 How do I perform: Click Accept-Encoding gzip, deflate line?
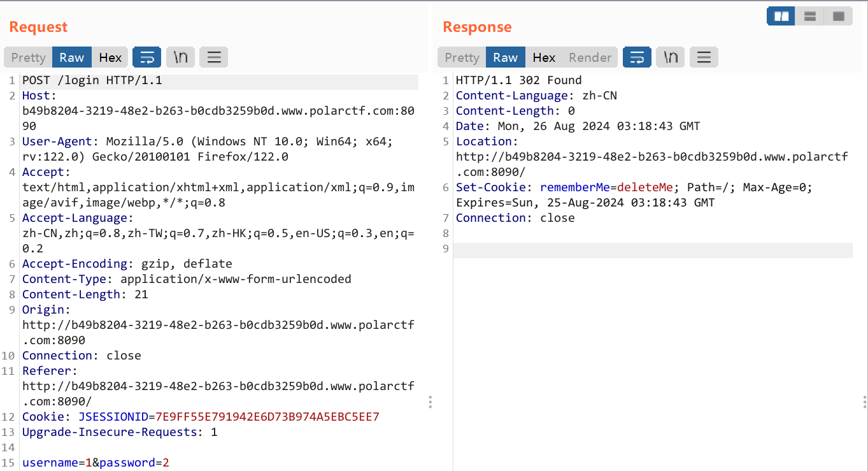click(127, 264)
